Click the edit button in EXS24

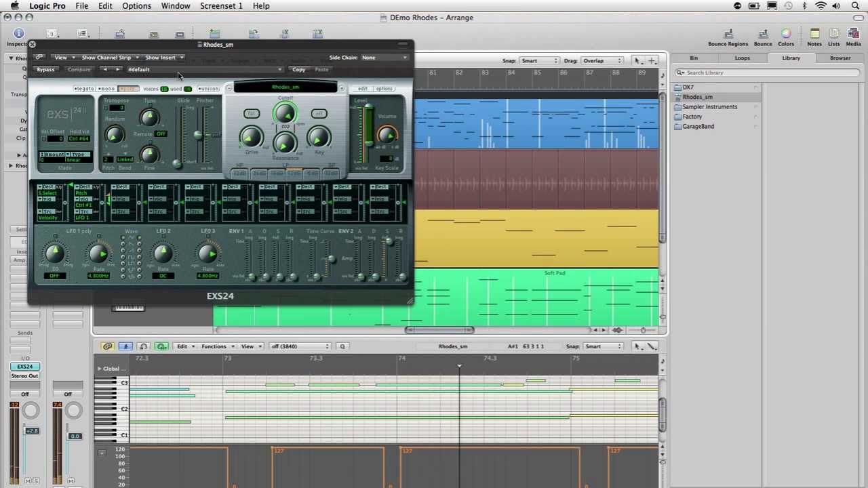click(x=363, y=89)
